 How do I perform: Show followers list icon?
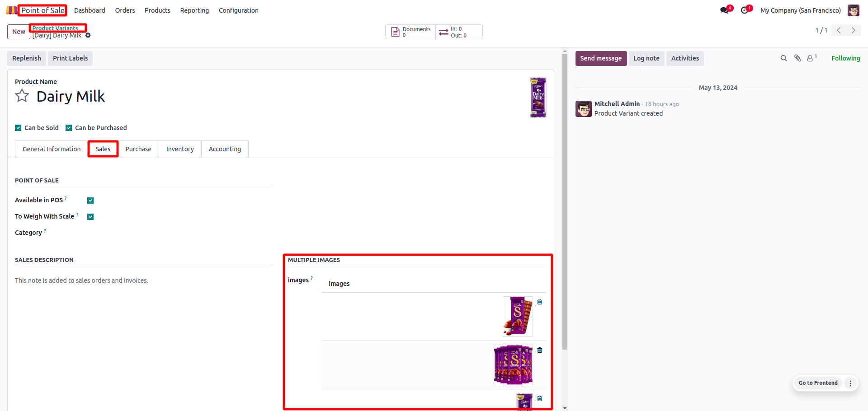point(811,58)
